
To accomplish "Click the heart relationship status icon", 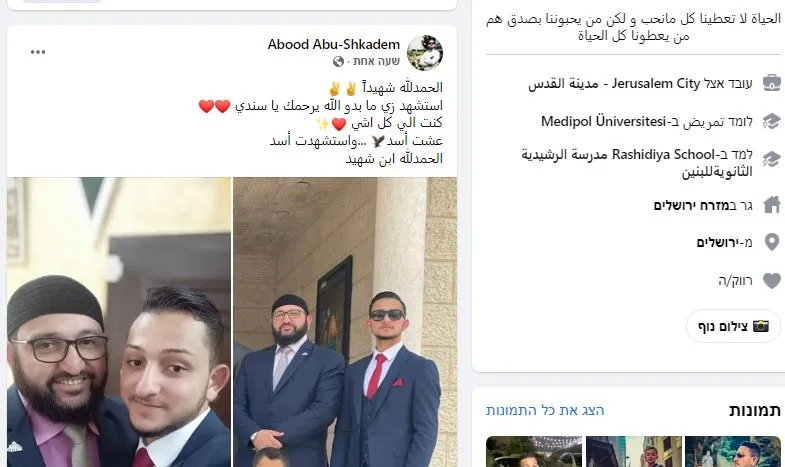I will 771,280.
